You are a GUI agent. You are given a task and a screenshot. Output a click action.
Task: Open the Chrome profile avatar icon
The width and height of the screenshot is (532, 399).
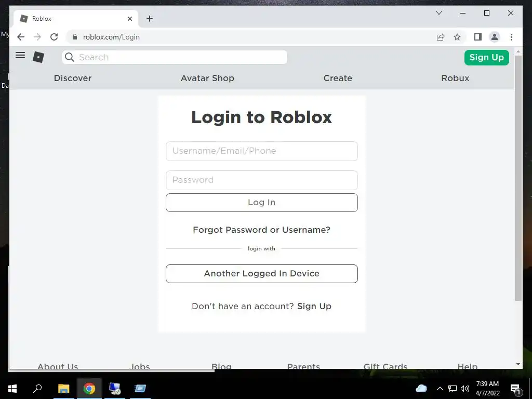(495, 37)
